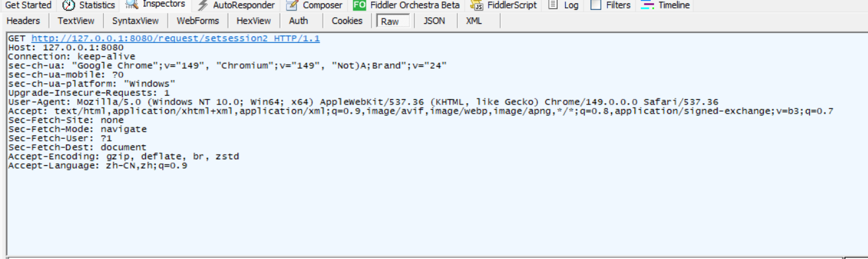Click the sec-ch-ua-platform header line
The width and height of the screenshot is (868, 259).
pyautogui.click(x=91, y=84)
